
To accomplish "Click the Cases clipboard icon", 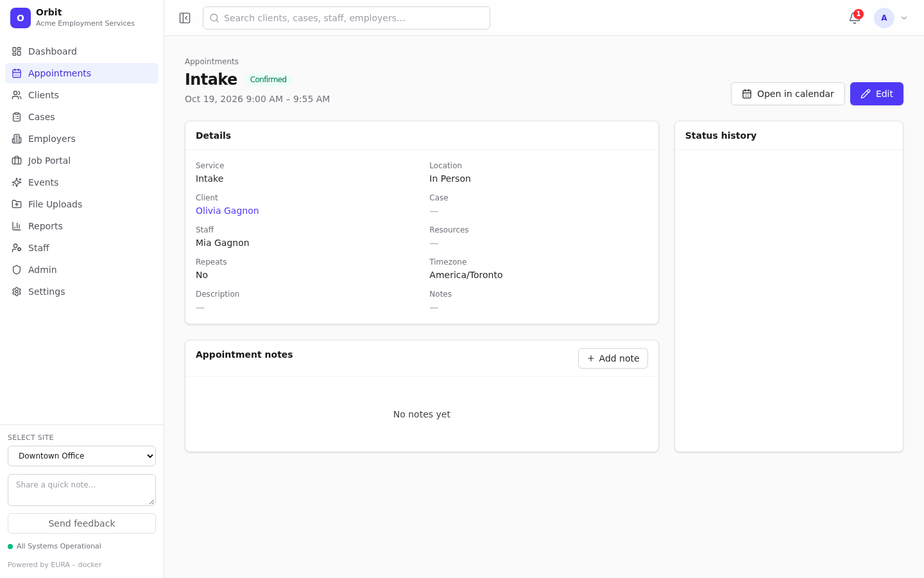I will pos(17,117).
